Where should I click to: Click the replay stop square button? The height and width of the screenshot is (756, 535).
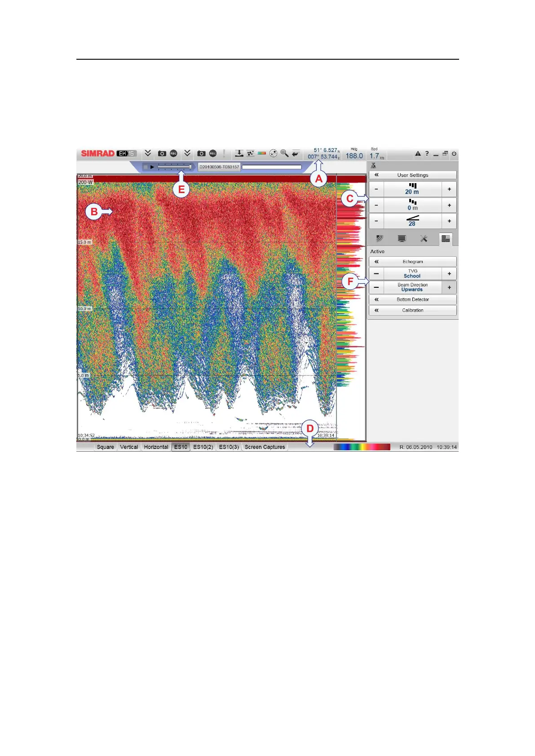[146, 167]
